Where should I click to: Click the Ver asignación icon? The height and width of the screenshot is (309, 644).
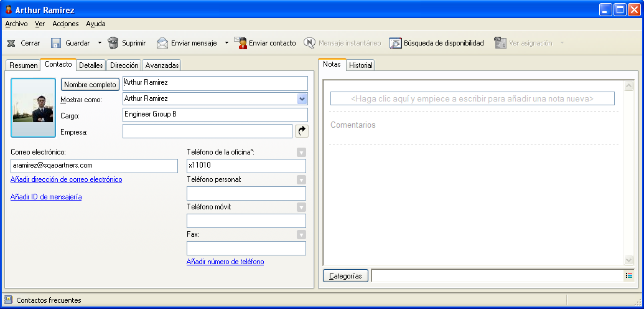500,43
